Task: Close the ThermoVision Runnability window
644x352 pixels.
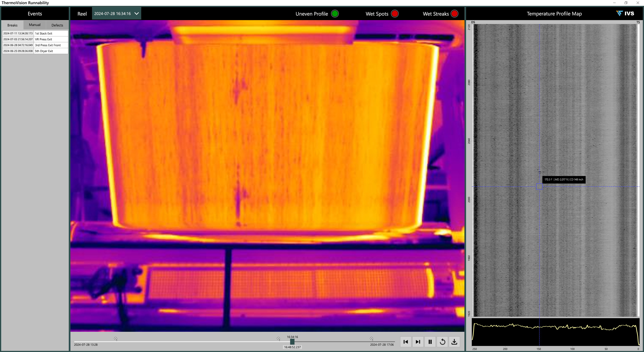Action: point(638,3)
